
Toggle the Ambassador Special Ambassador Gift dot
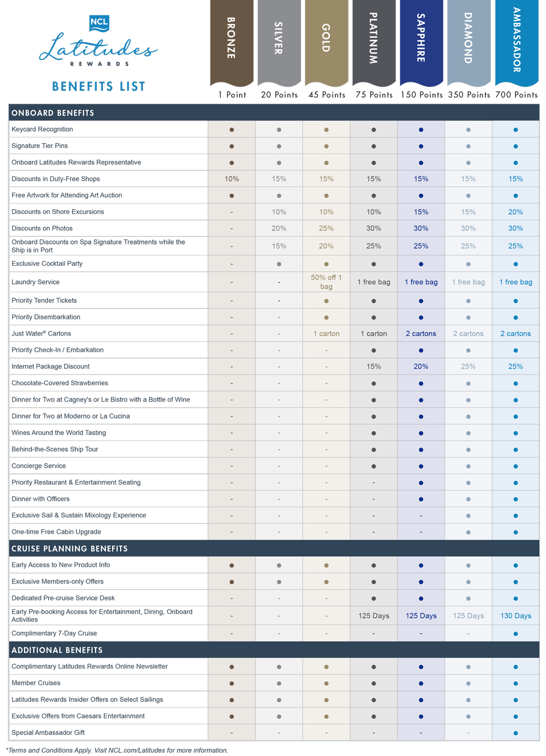pyautogui.click(x=515, y=732)
